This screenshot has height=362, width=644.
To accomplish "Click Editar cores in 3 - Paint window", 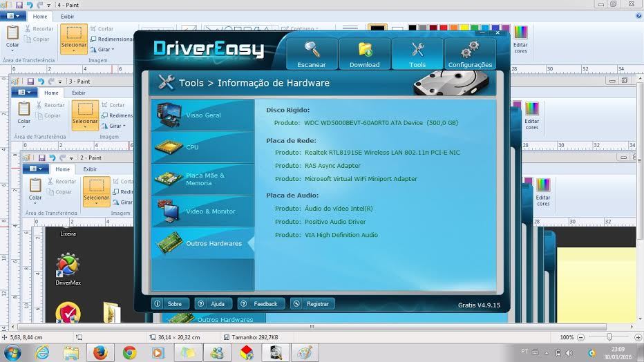I will pyautogui.click(x=532, y=116).
